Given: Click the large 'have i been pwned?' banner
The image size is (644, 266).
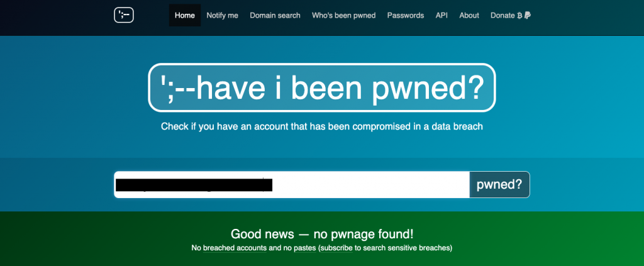Looking at the screenshot, I should (x=321, y=87).
